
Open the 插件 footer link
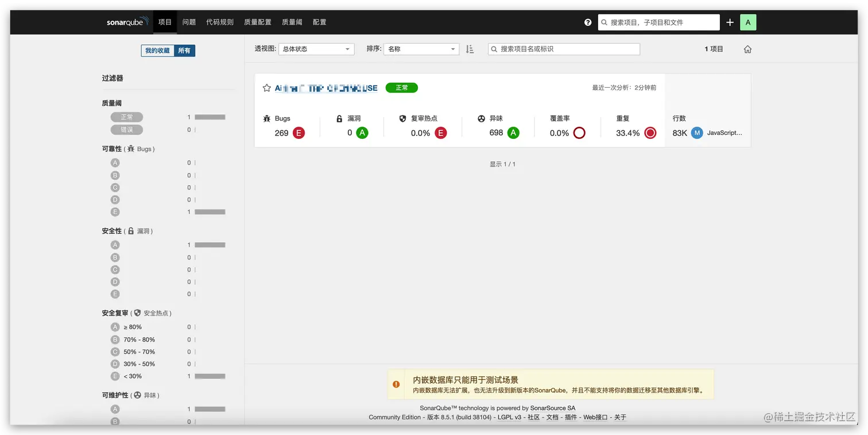click(571, 417)
